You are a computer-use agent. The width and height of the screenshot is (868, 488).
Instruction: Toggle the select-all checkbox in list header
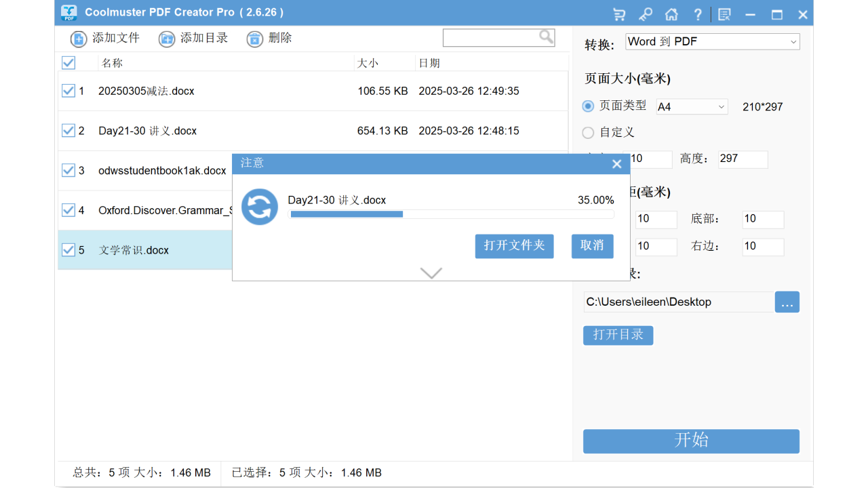point(68,62)
